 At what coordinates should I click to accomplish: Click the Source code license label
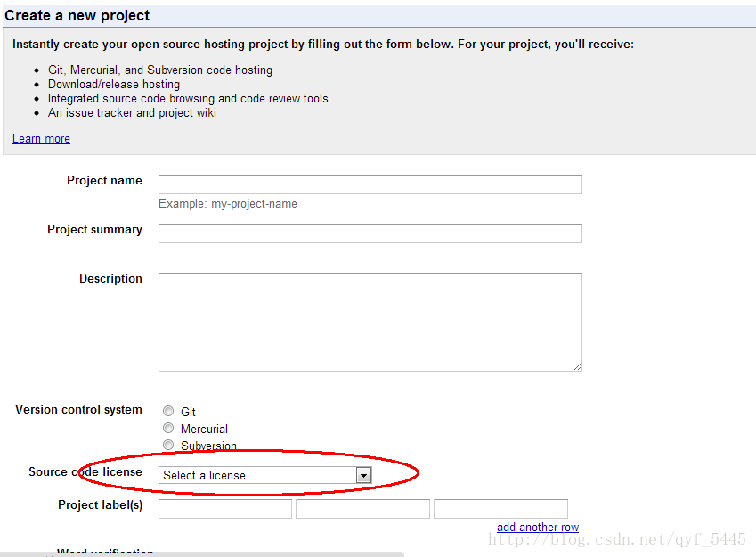coord(85,472)
